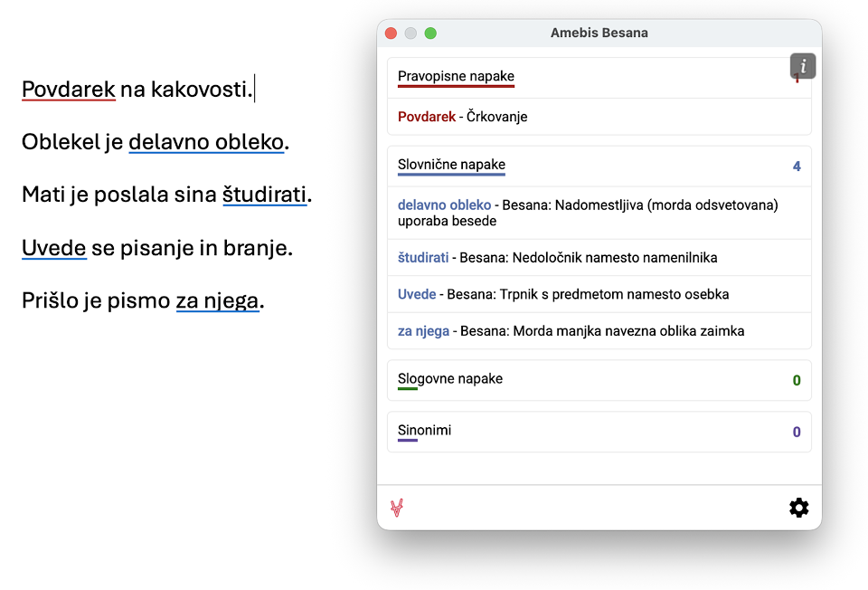Open the info button in Besana panel
The height and width of the screenshot is (590, 868).
[x=803, y=66]
